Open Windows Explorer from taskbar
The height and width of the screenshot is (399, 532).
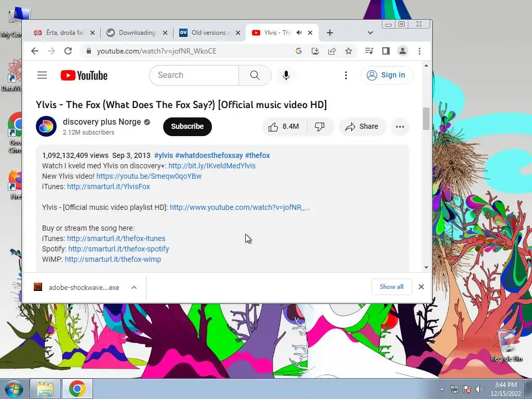(x=45, y=389)
